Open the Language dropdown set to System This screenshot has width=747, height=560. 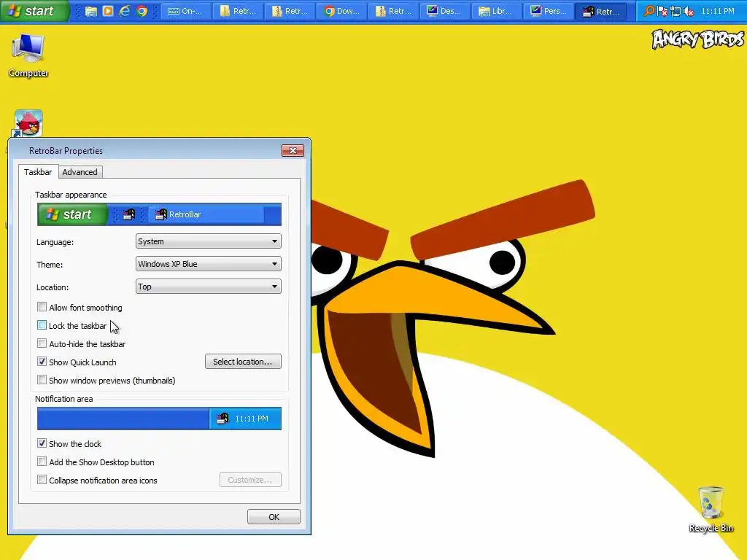208,241
